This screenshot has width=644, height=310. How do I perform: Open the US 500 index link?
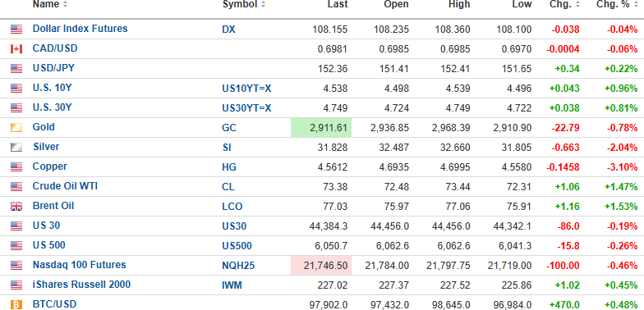(x=49, y=245)
